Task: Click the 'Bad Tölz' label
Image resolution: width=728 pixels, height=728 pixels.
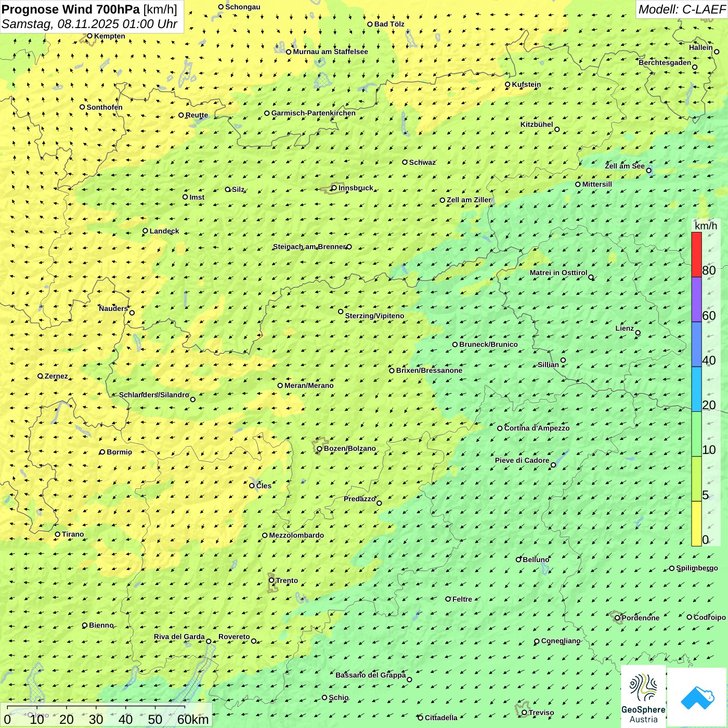Action: pyautogui.click(x=389, y=24)
